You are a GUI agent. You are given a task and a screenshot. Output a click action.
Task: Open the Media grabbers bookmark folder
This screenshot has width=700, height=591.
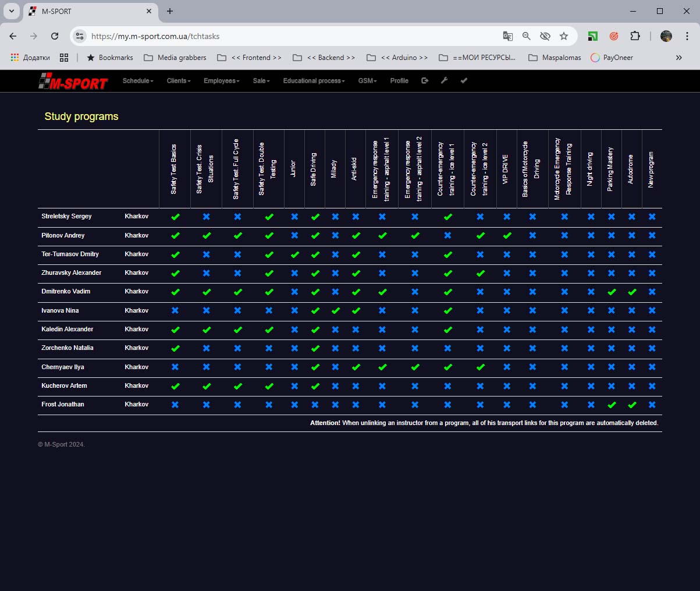click(x=175, y=58)
